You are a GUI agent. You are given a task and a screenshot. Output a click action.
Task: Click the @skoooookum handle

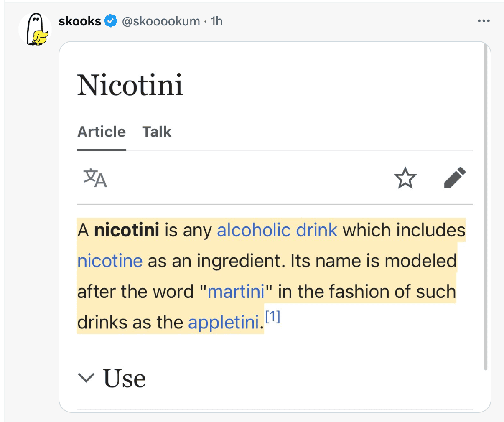tap(161, 21)
